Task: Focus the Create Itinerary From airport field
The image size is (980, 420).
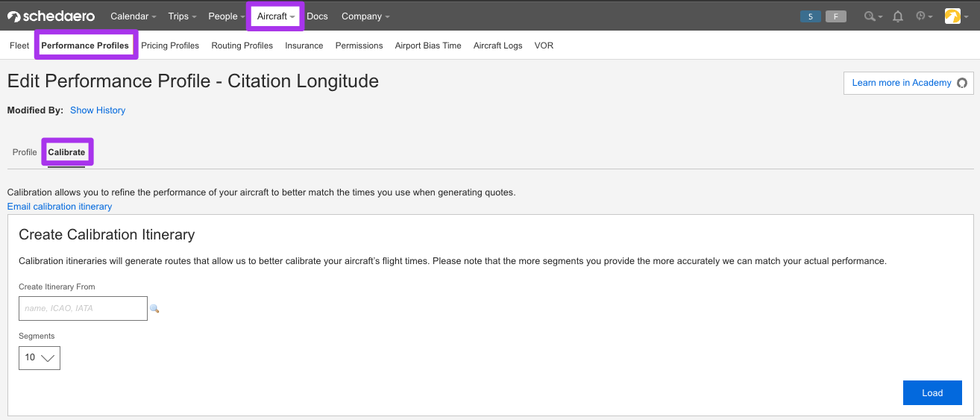Action: [83, 308]
